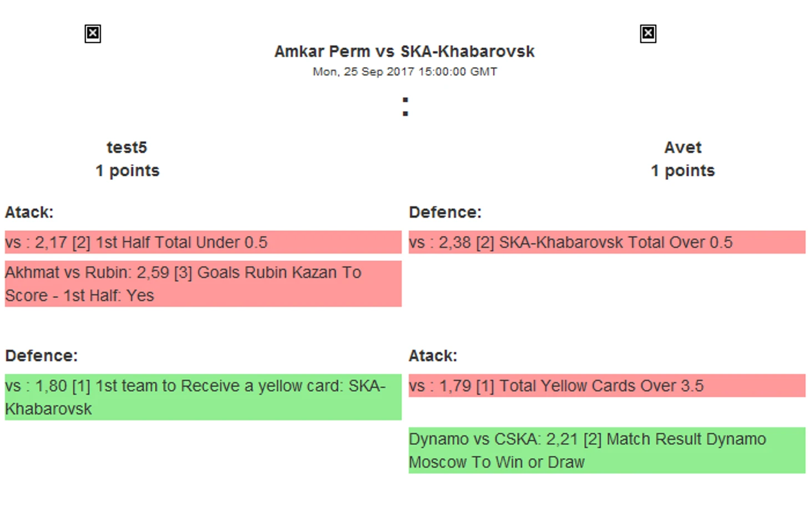810x532 pixels.
Task: Select the Dynamo vs CSKA Match Result bet
Action: tap(607, 450)
